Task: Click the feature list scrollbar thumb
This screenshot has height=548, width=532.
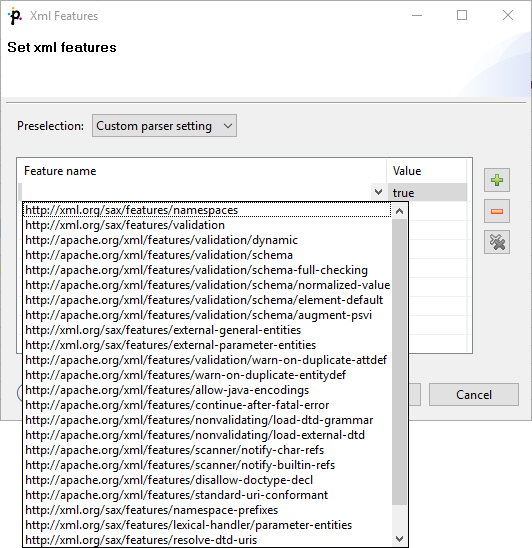Action: [x=399, y=362]
